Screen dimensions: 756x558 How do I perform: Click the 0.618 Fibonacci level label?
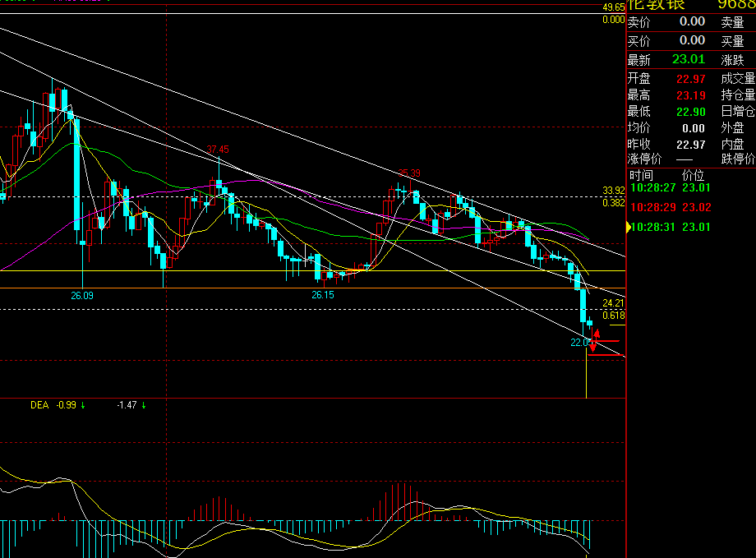click(613, 316)
